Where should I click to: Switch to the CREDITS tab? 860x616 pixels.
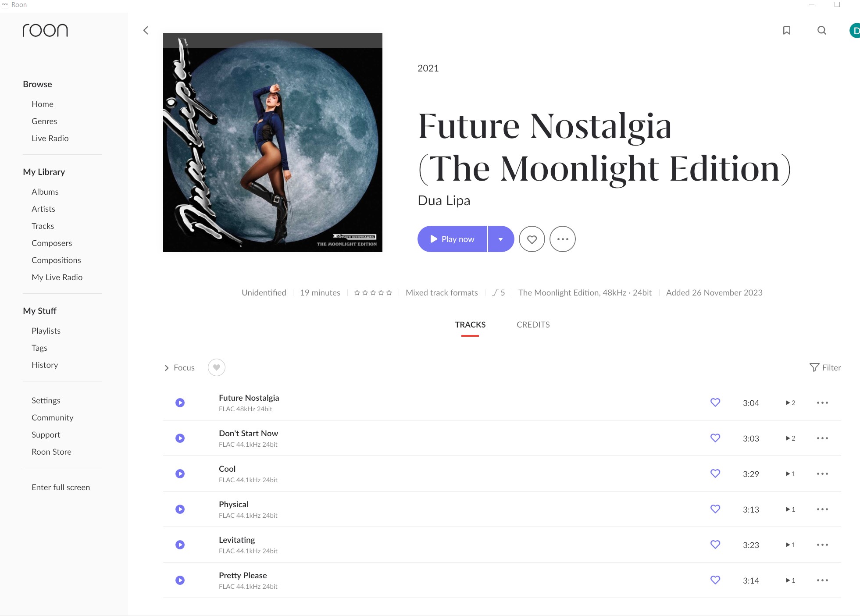(533, 324)
